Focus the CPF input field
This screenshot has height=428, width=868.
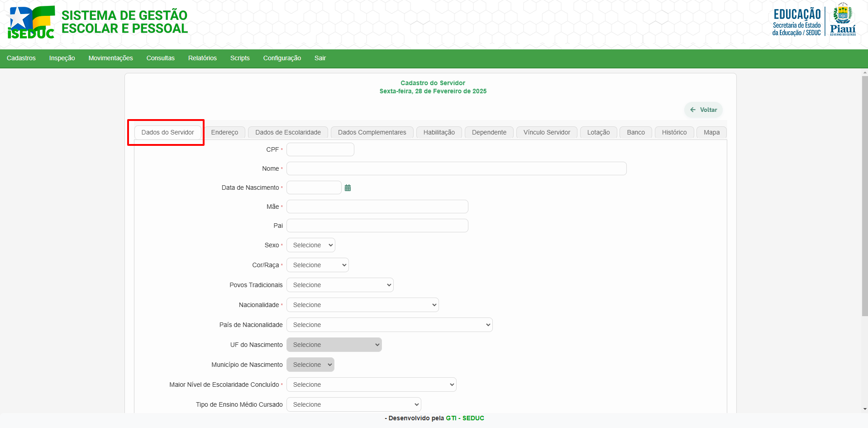coord(320,149)
